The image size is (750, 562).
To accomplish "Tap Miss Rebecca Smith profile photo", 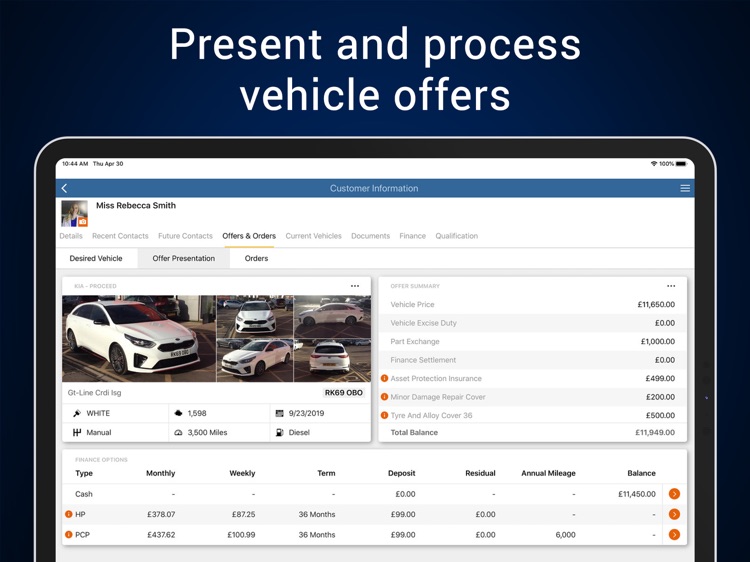I will 74,213.
